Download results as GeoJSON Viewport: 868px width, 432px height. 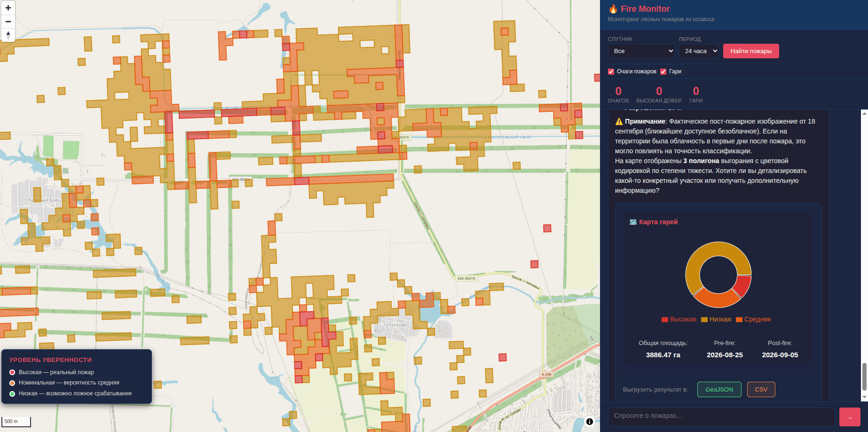[x=719, y=389]
